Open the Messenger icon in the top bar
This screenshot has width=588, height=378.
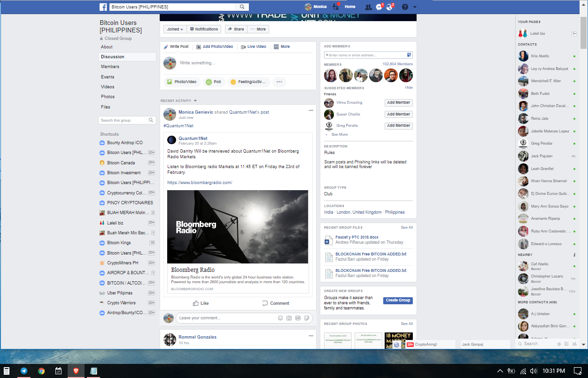pyautogui.click(x=379, y=7)
